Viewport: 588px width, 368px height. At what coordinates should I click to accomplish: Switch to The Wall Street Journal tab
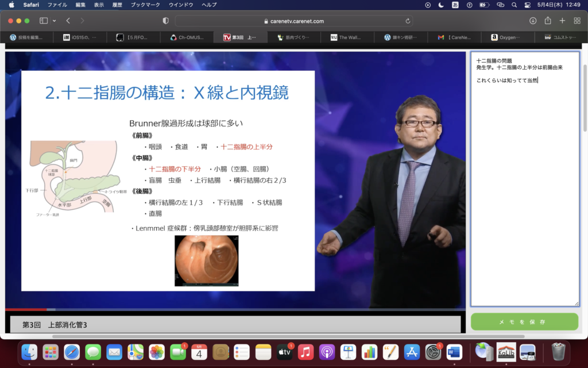347,37
